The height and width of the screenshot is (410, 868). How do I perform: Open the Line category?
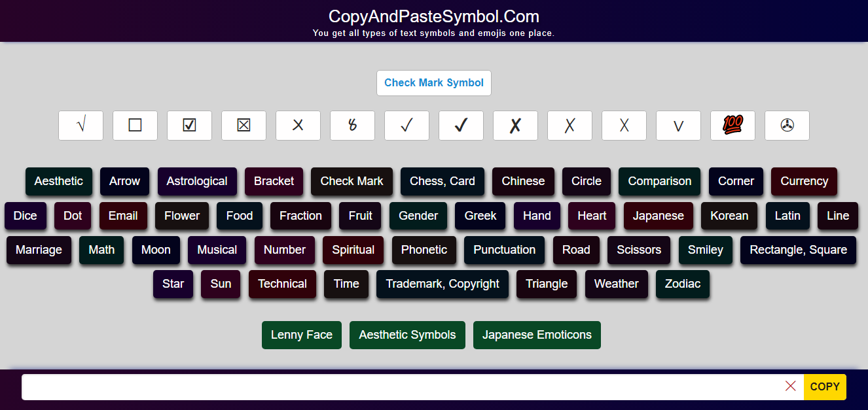pyautogui.click(x=838, y=216)
